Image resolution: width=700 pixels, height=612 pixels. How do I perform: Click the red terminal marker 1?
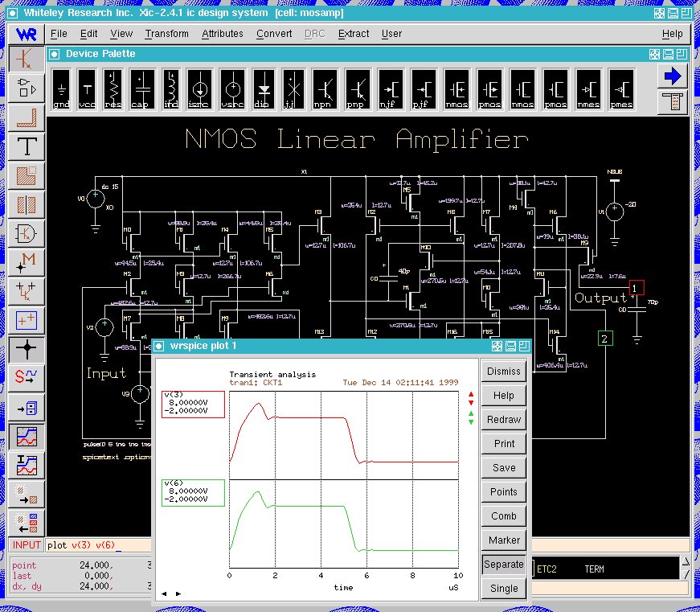pyautogui.click(x=637, y=288)
